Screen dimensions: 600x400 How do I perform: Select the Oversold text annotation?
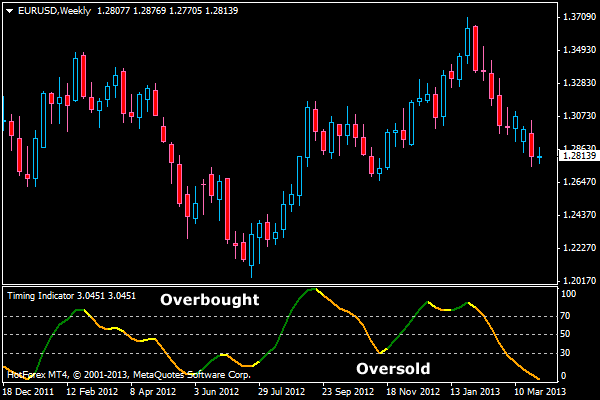[393, 369]
